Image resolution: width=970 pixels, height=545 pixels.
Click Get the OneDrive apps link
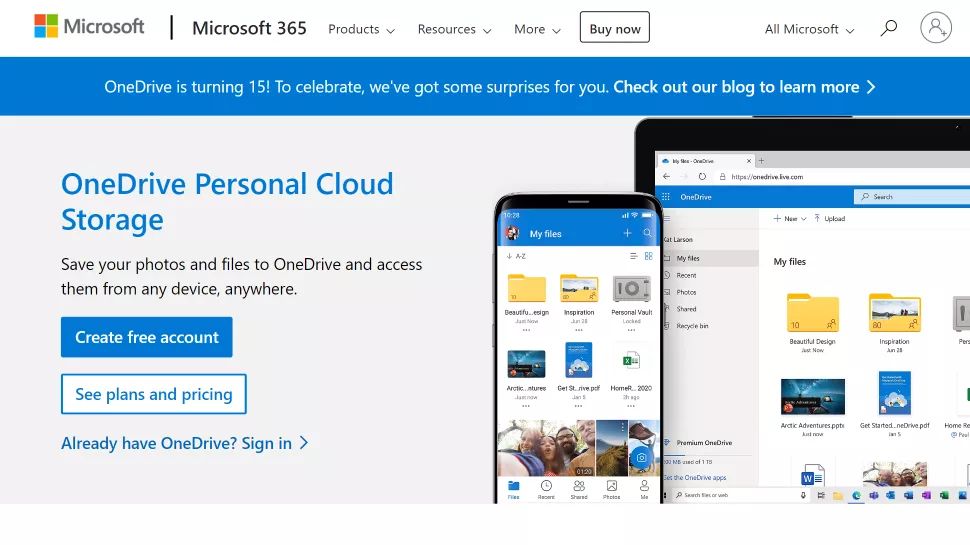click(695, 478)
